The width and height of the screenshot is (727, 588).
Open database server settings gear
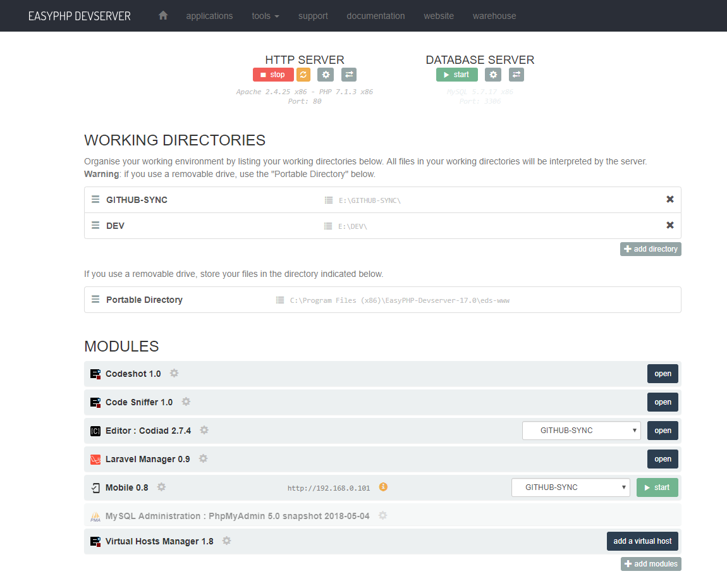493,75
